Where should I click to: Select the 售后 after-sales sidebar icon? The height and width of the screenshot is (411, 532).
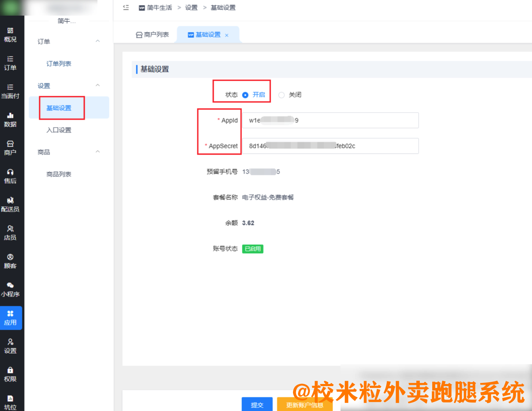11,176
